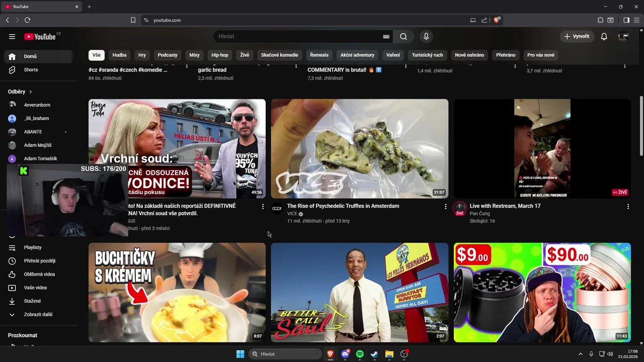Reload the page in the browser
The height and width of the screenshot is (362, 644).
(x=27, y=20)
